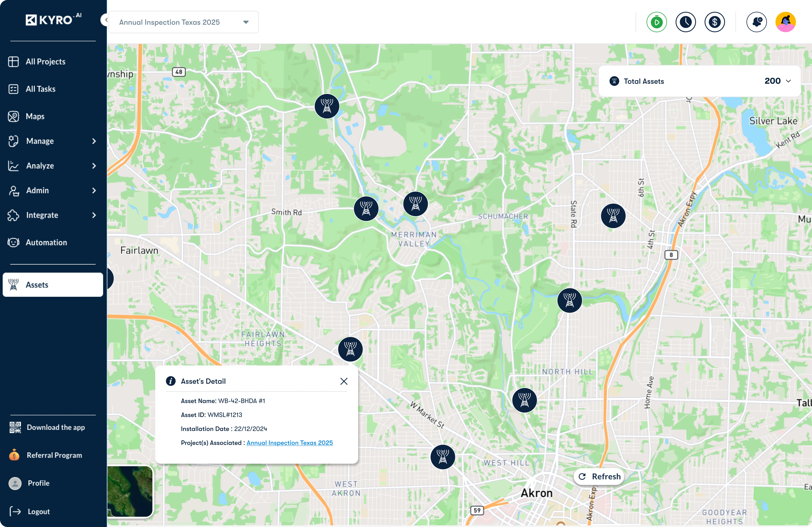Open the notifications bell icon
812x527 pixels.
[x=756, y=23]
